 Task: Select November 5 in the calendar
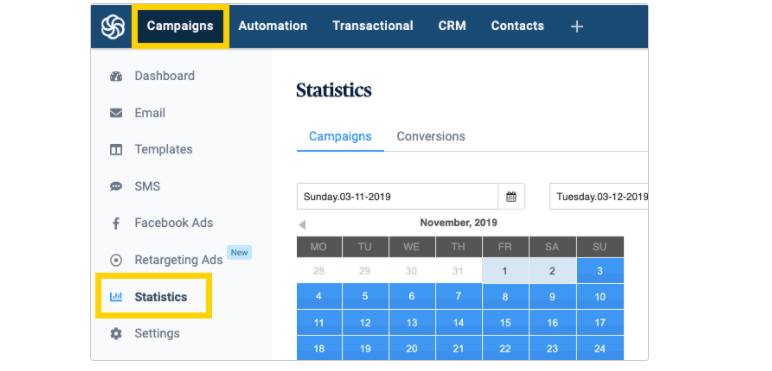click(365, 297)
